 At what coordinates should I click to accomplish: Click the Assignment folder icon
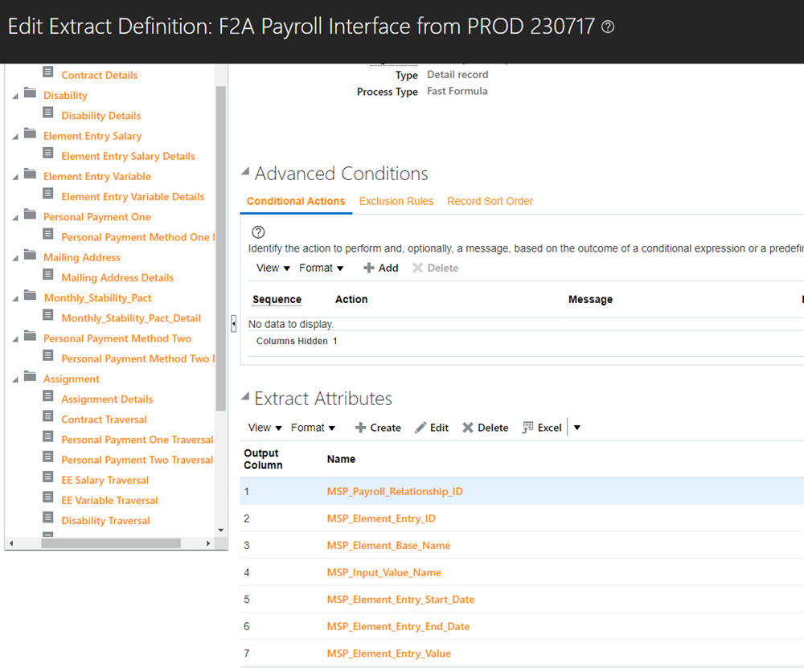point(31,376)
